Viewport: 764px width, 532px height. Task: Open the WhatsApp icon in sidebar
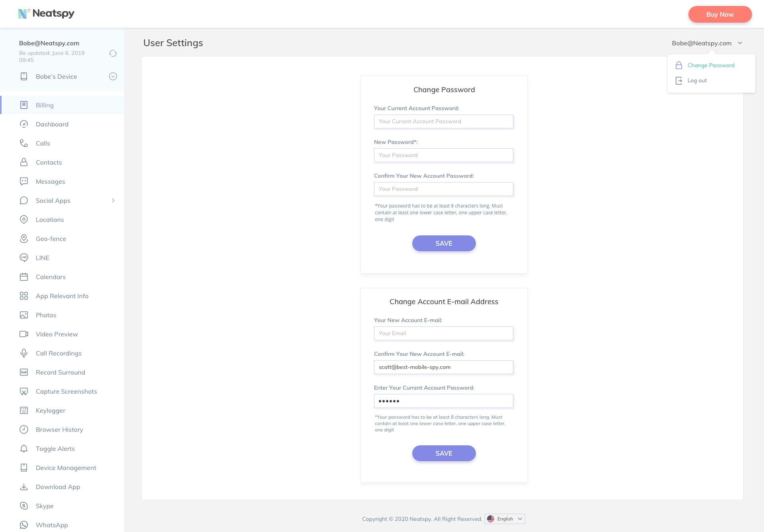coord(24,525)
